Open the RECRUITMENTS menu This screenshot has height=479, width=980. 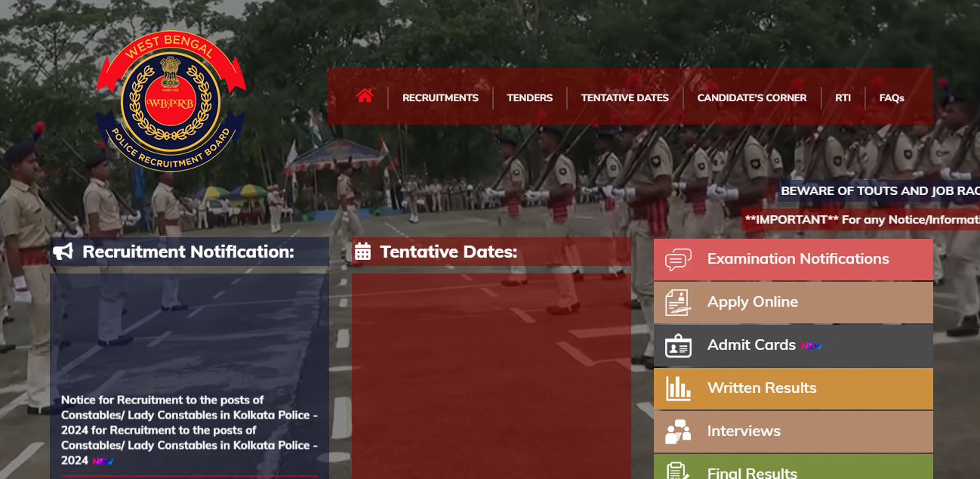[x=440, y=97]
